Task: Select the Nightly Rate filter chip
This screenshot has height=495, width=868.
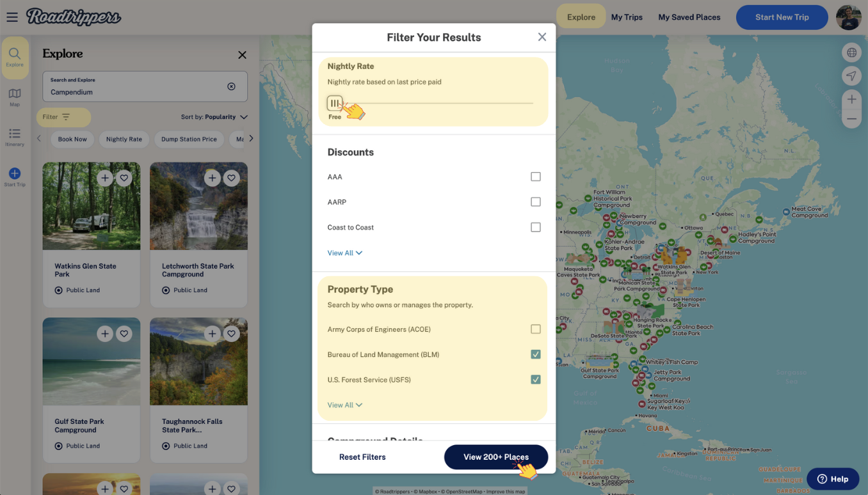Action: [x=124, y=139]
